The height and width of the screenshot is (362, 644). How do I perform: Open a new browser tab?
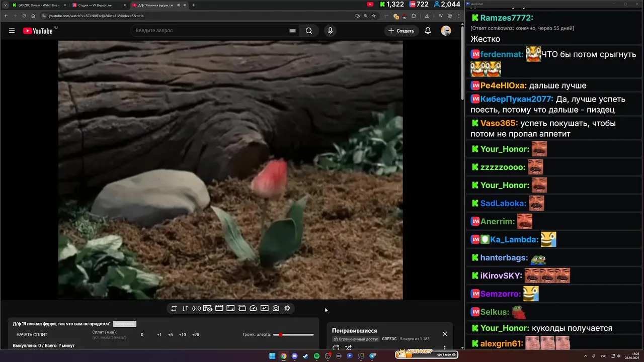(194, 5)
